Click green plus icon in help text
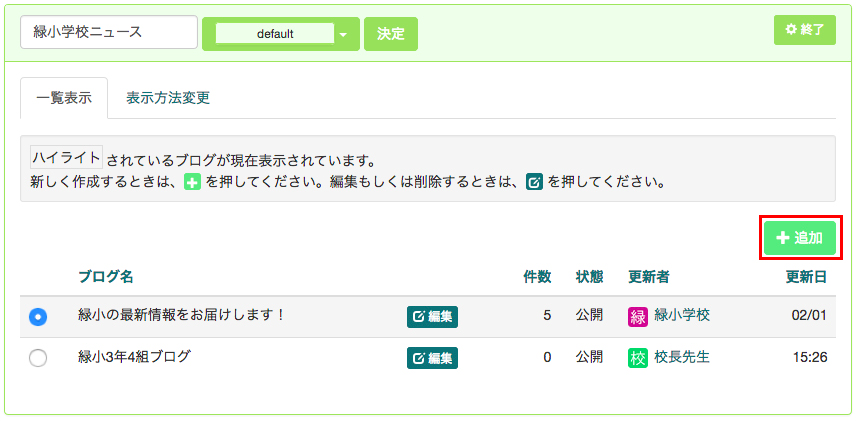 coord(192,182)
